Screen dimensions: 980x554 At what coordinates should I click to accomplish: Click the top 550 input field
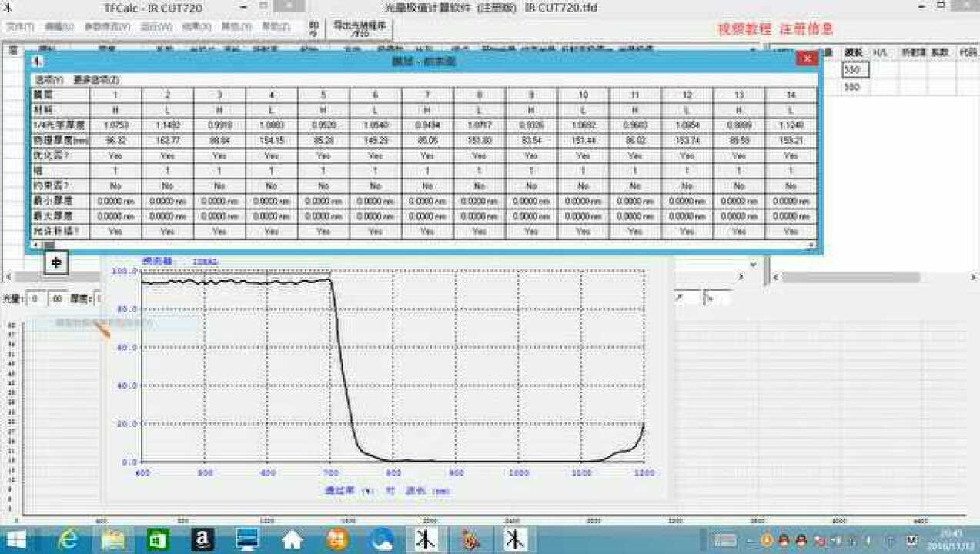click(855, 70)
